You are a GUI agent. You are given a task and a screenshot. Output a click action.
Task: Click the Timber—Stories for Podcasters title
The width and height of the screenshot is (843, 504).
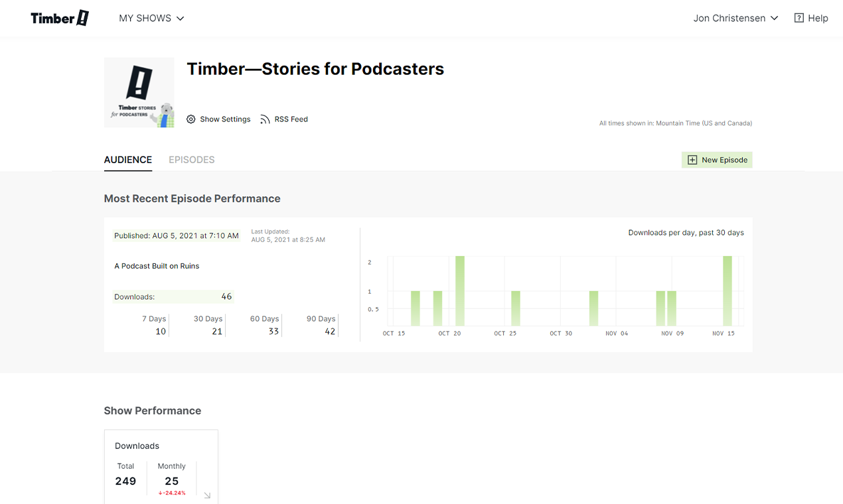point(315,69)
